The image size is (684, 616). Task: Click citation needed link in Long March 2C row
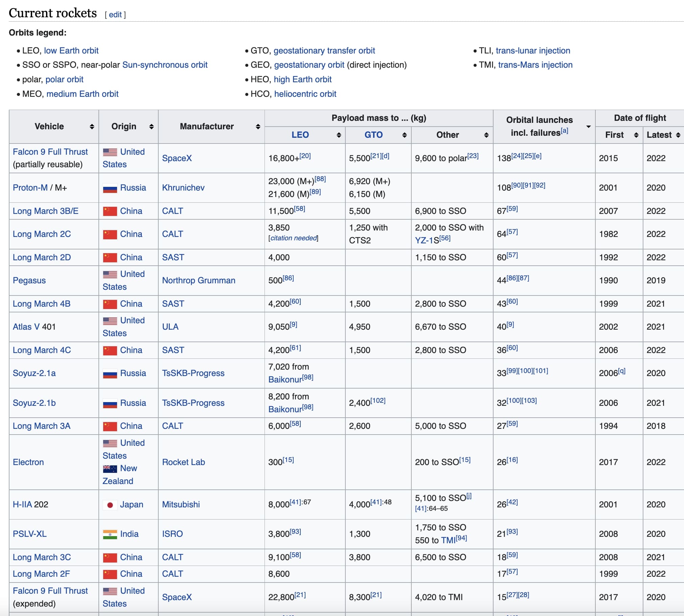click(x=294, y=238)
